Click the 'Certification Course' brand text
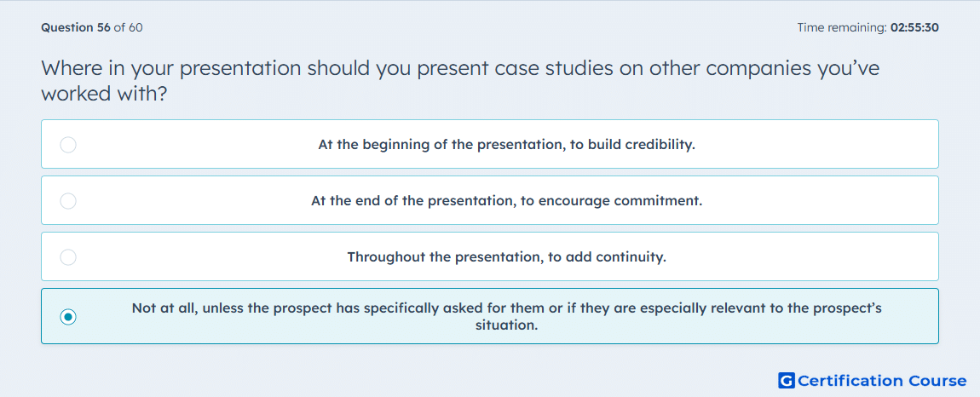Image resolution: width=980 pixels, height=397 pixels. pos(882,380)
